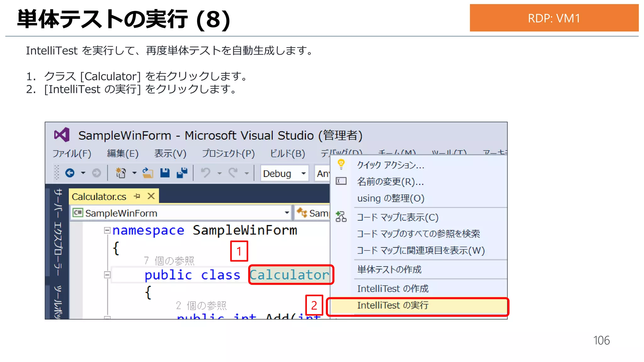Screen dimensions: 644x362
Task: Open the ビルド(B) menu
Action: point(287,153)
